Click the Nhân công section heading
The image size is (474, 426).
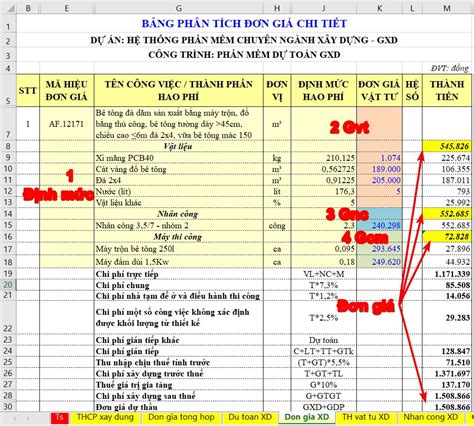[x=179, y=214]
